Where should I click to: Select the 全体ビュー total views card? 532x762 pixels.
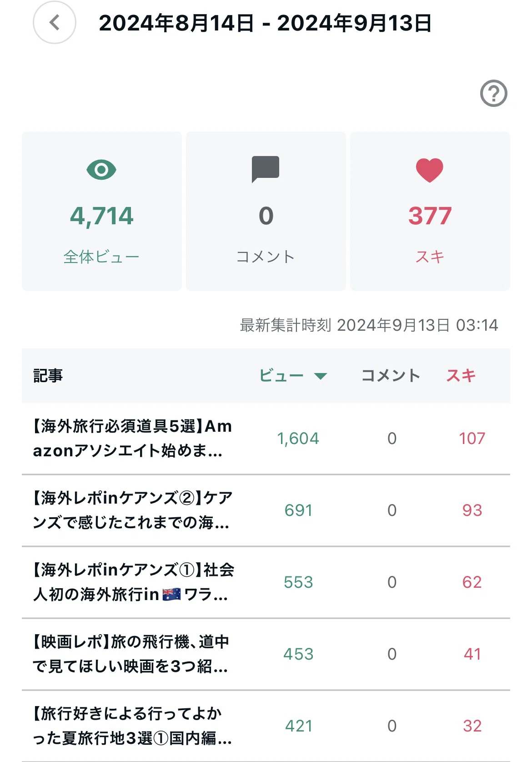click(x=102, y=211)
